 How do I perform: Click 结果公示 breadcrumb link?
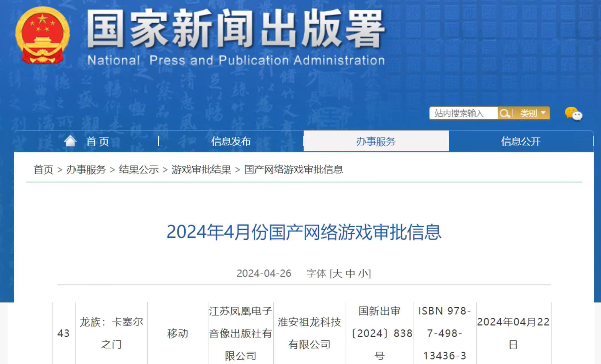(x=138, y=170)
